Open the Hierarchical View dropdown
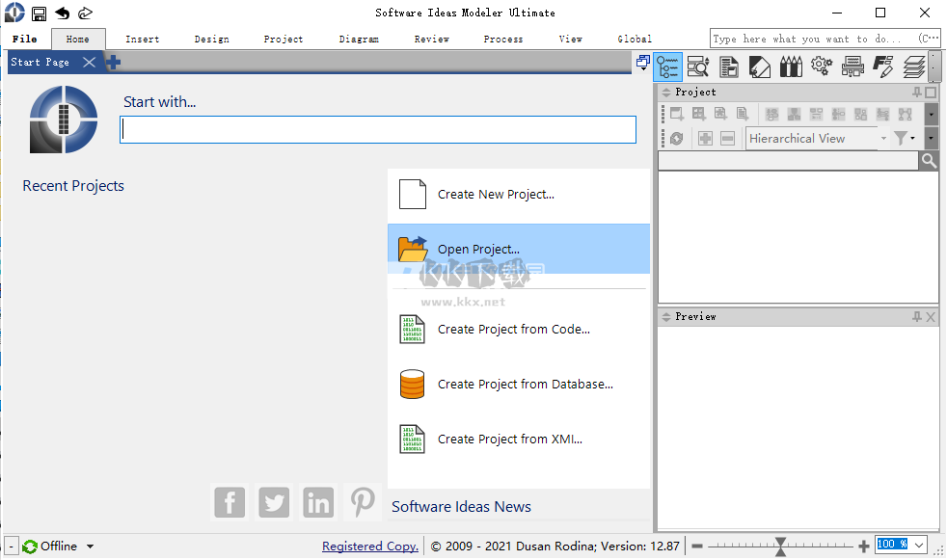The width and height of the screenshot is (947, 560). [882, 138]
